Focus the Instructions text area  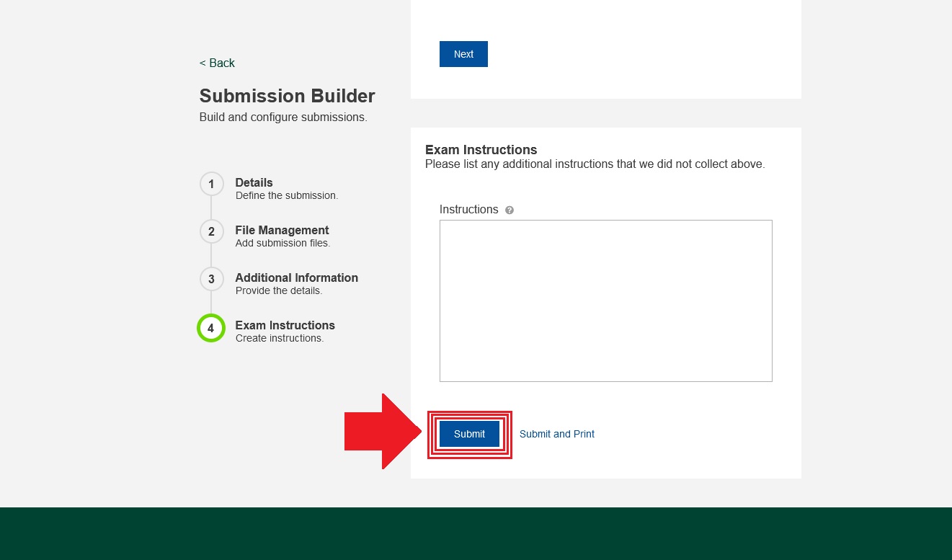point(605,301)
